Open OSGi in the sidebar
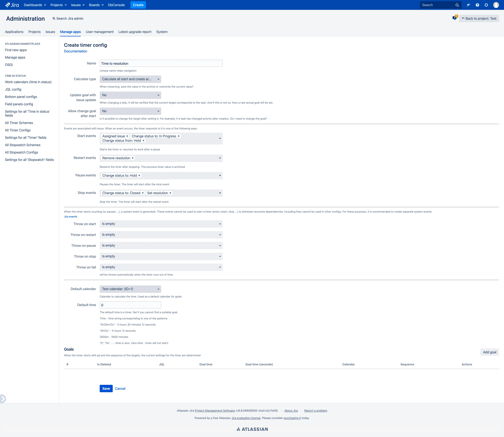The height and width of the screenshot is (437, 504). click(x=9, y=65)
